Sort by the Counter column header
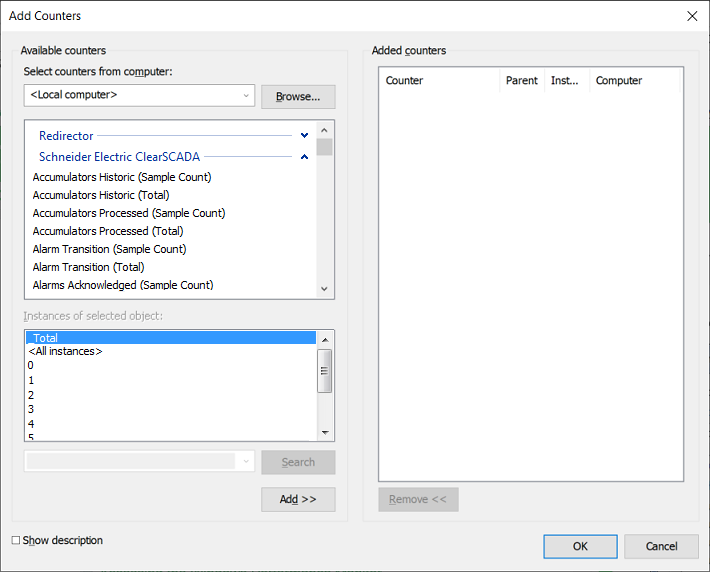Image resolution: width=710 pixels, height=572 pixels. pos(438,81)
